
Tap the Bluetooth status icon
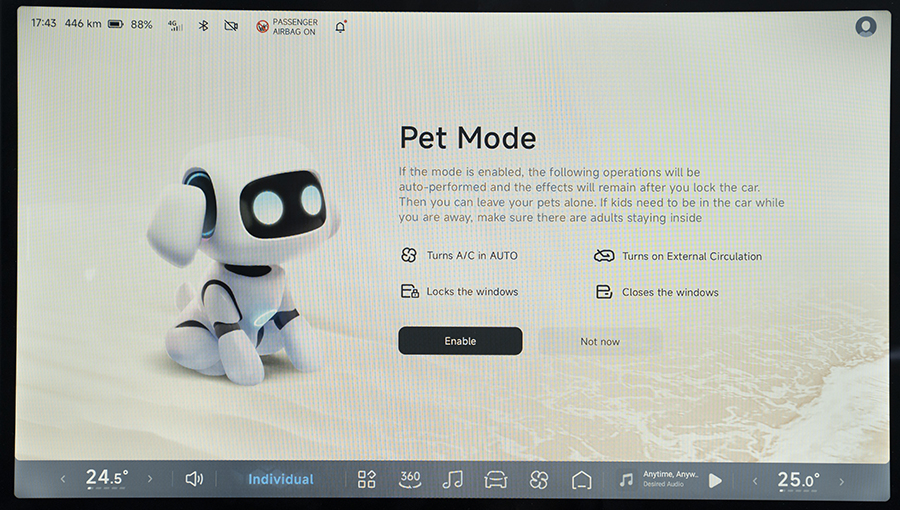tap(203, 25)
